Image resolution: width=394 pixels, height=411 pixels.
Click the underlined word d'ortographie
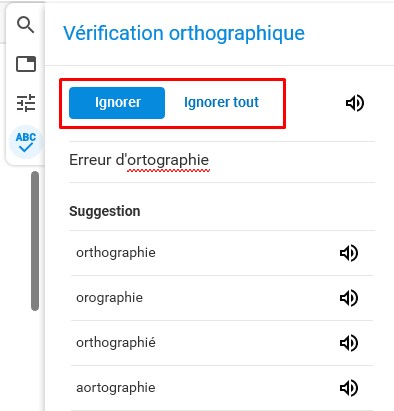[x=162, y=161]
